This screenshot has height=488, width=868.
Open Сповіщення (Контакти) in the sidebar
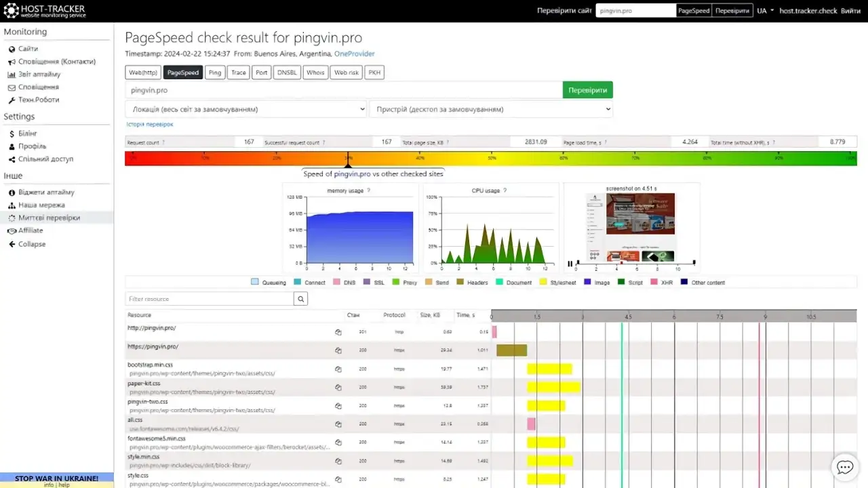(57, 62)
